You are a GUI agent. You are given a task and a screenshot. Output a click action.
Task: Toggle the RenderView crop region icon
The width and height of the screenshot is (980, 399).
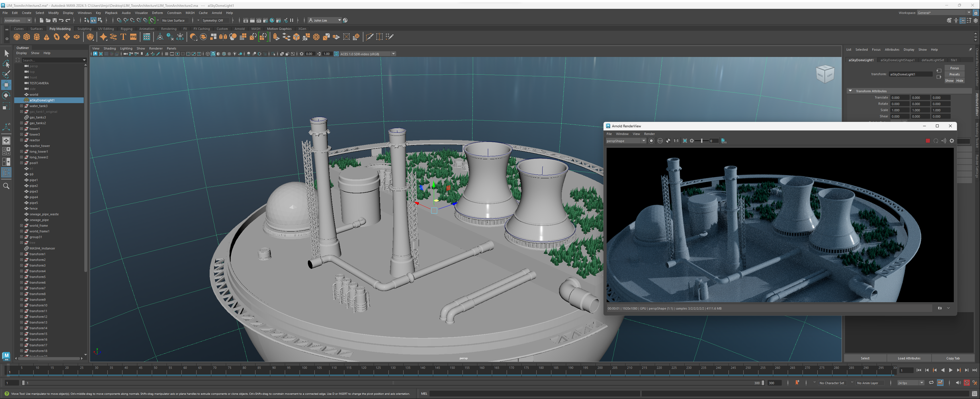(685, 141)
